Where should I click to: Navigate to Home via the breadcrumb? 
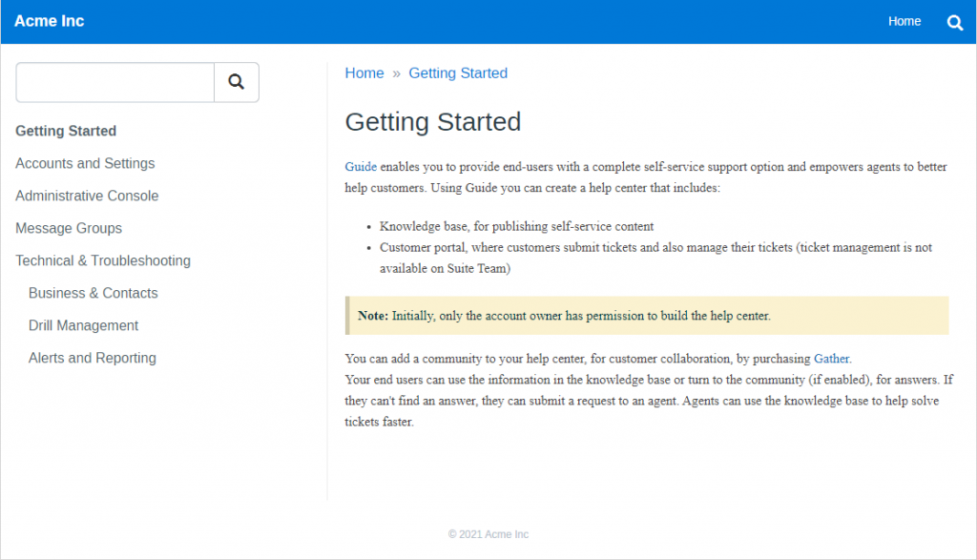click(x=364, y=73)
